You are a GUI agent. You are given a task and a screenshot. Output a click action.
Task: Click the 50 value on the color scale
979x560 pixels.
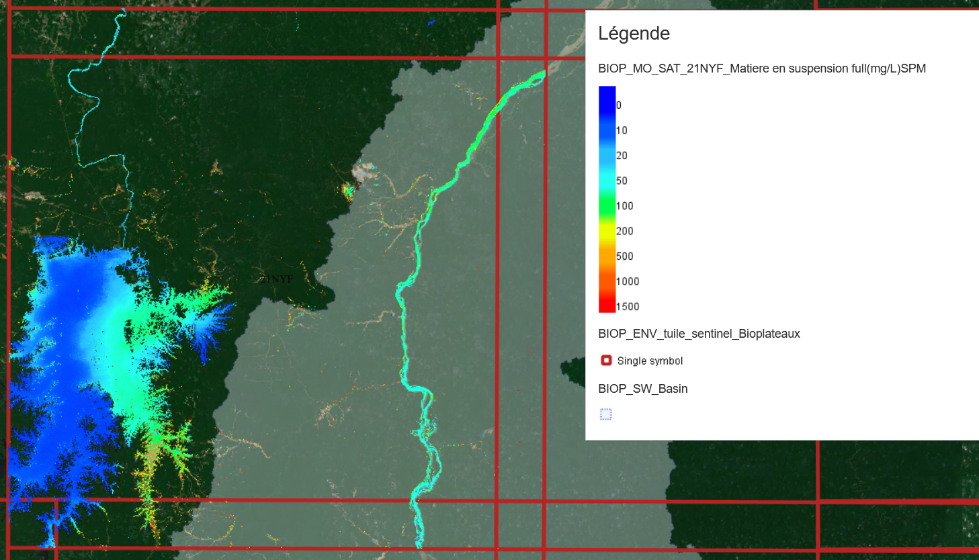coord(622,181)
